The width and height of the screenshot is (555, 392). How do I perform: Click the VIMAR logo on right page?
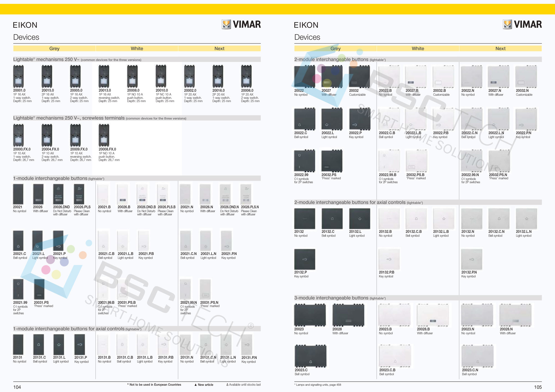(x=522, y=24)
